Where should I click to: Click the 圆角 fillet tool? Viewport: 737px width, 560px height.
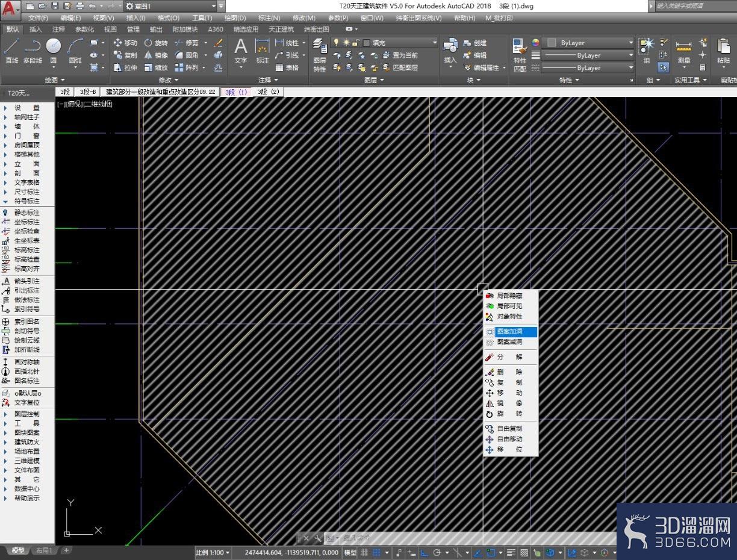[x=186, y=55]
